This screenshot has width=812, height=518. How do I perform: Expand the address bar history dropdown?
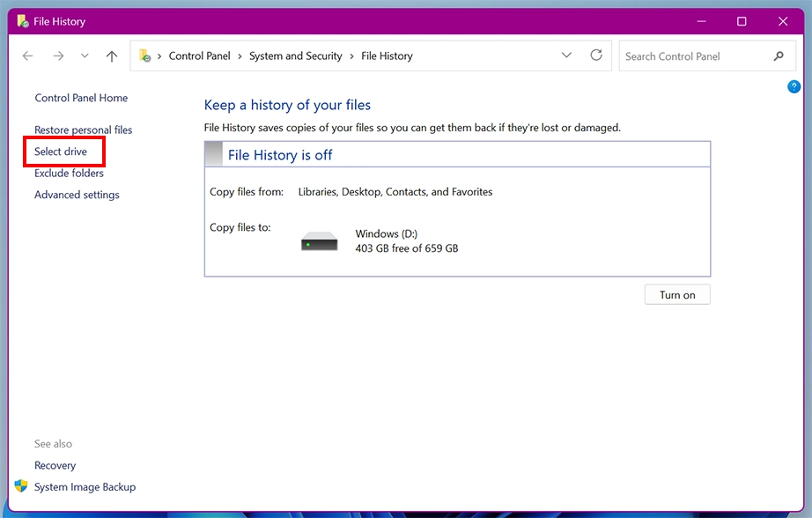pos(566,55)
